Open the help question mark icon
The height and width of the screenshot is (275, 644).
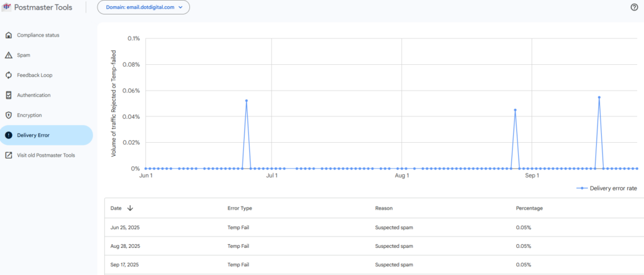(x=634, y=8)
